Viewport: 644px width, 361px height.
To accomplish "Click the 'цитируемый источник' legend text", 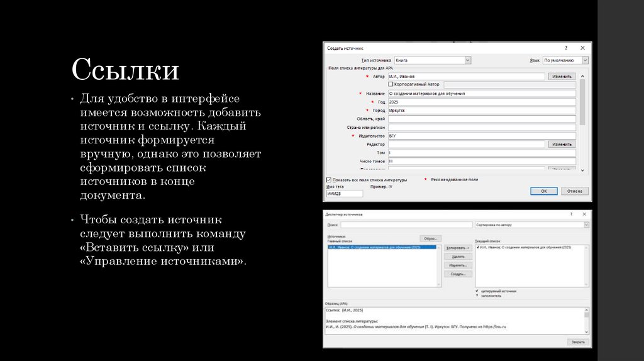I will point(499,291).
